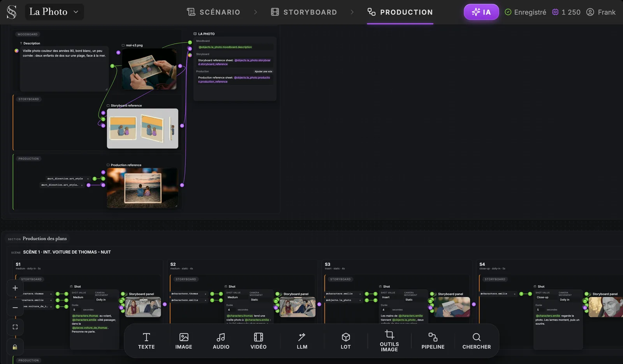
Task: Click the moodboard object path in La Photo panel
Action: (225, 47)
